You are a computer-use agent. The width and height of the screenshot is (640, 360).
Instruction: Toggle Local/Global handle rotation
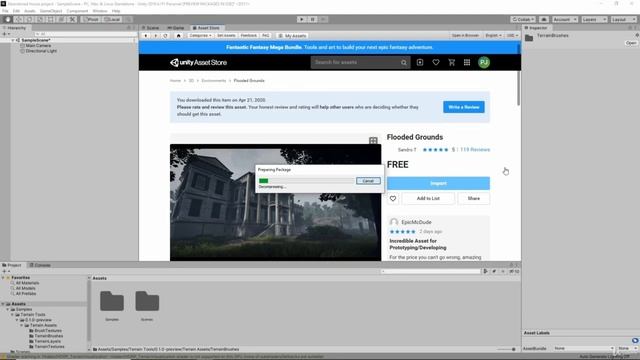click(x=111, y=19)
